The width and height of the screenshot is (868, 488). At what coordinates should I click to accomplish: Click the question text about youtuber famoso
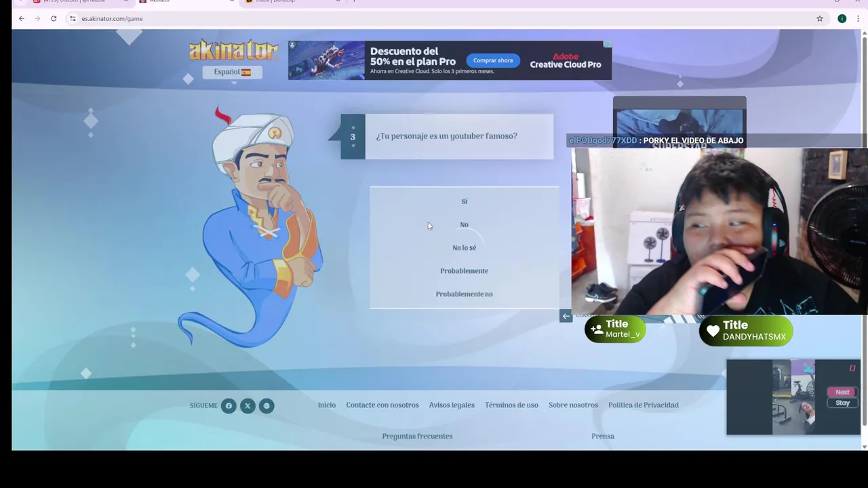pos(447,136)
